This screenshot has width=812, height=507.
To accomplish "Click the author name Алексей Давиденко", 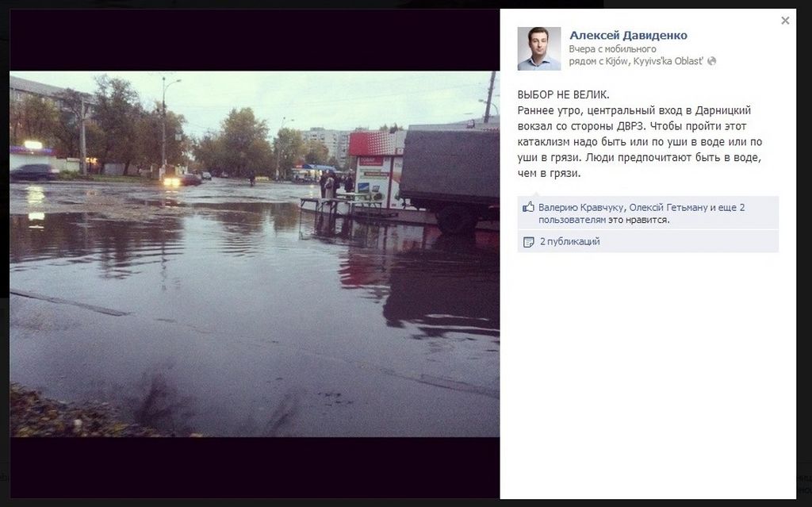I will coord(628,35).
